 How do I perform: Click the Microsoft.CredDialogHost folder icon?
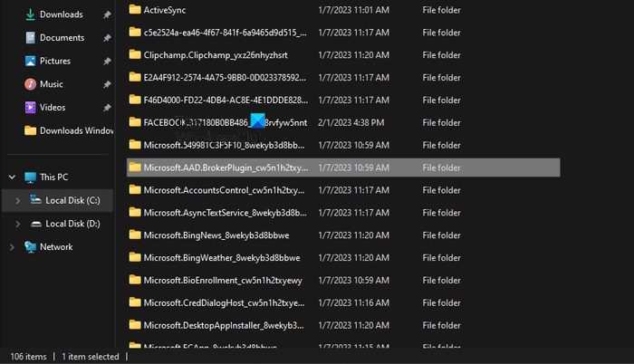tap(135, 302)
